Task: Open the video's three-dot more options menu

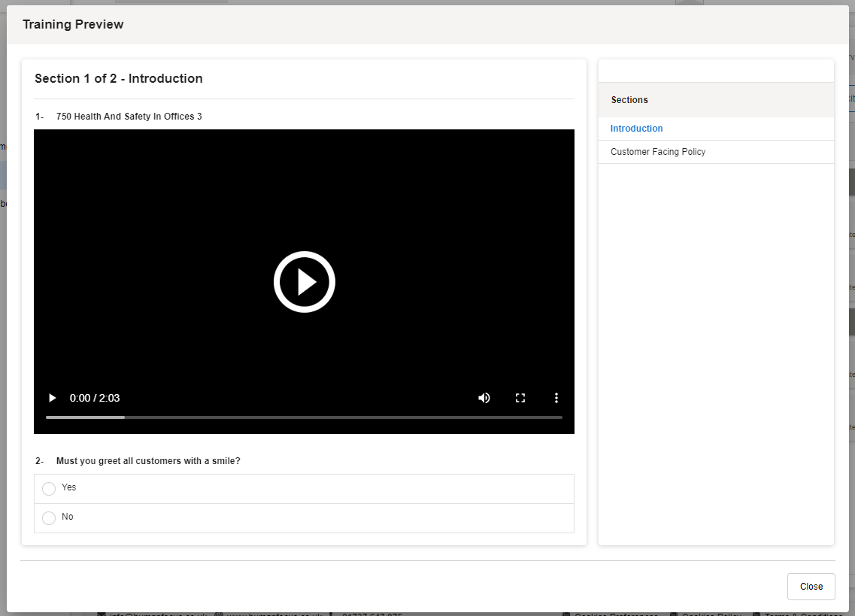Action: [x=556, y=398]
